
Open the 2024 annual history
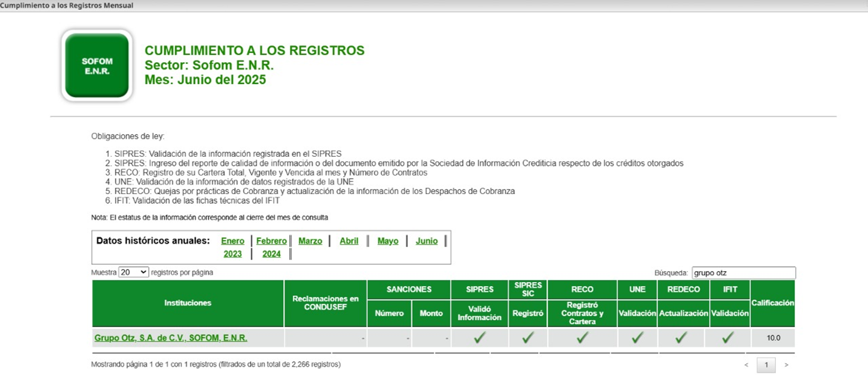point(271,254)
